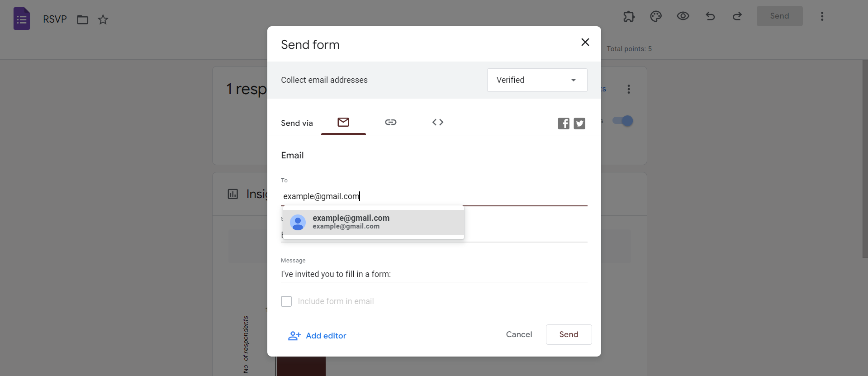Share the form via Facebook
Screen dimensions: 868x376
[564, 124]
